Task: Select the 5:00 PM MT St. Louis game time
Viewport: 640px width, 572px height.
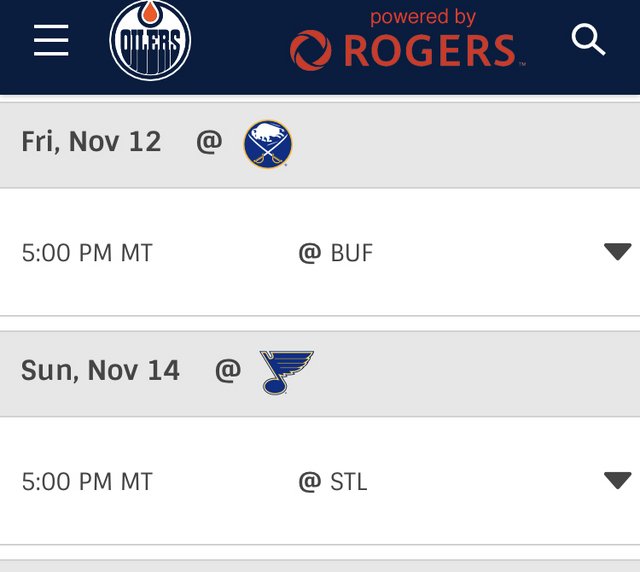Action: tap(87, 481)
